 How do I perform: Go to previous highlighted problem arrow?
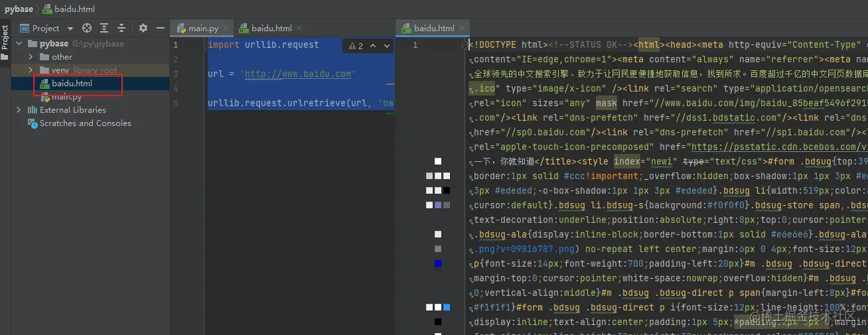point(372,46)
